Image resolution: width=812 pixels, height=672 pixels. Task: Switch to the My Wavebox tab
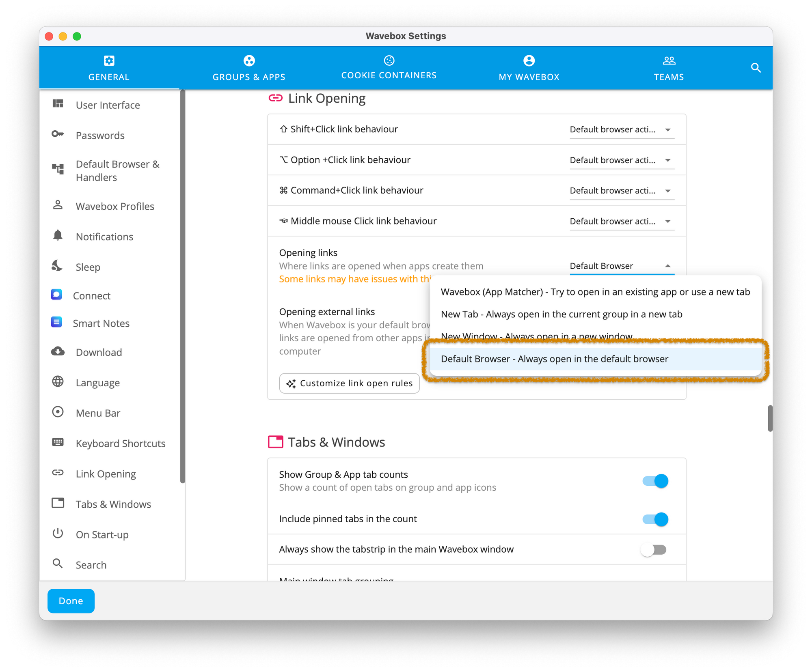[x=529, y=68]
